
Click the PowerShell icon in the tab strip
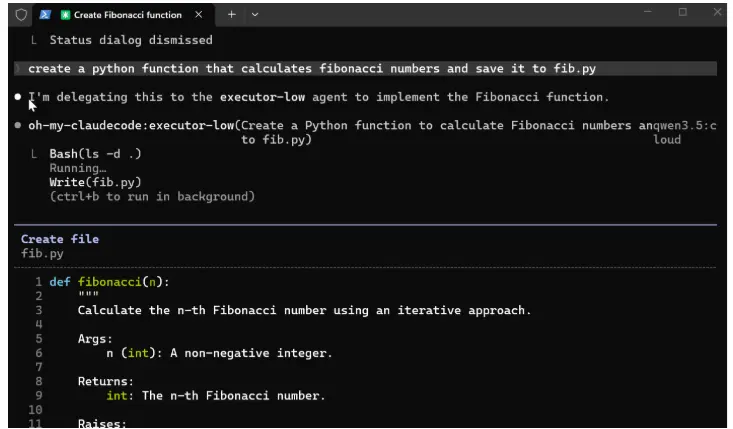coord(45,15)
